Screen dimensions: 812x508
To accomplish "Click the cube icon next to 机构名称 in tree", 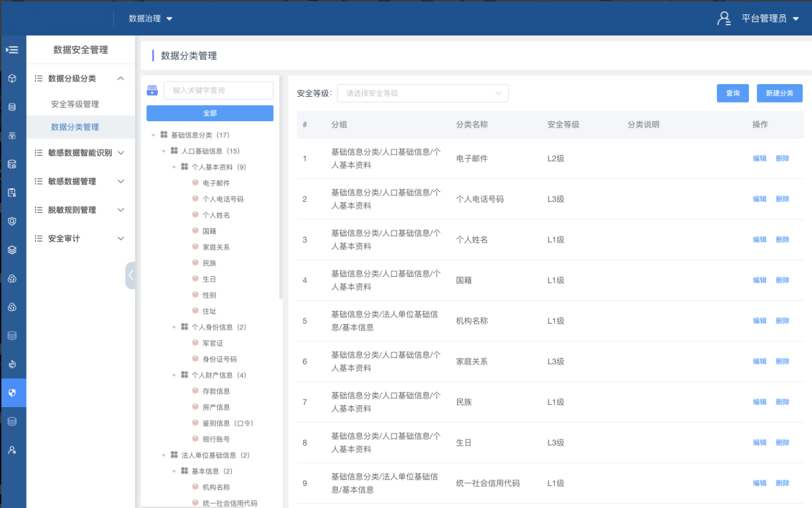I will pyautogui.click(x=195, y=487).
